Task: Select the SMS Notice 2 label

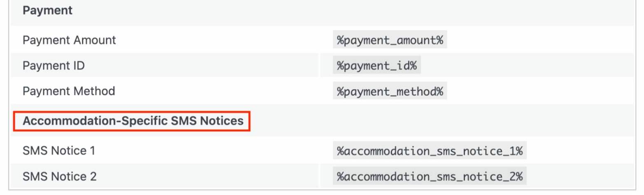Action: [x=60, y=176]
